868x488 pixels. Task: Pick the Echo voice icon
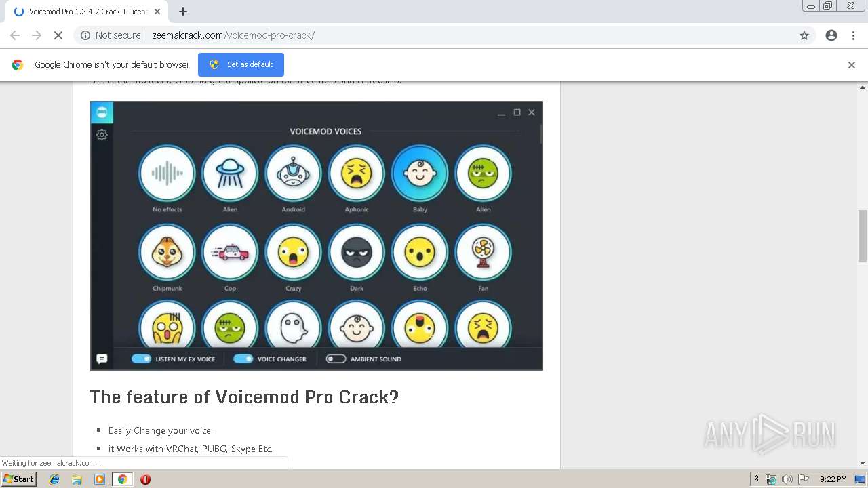point(420,252)
